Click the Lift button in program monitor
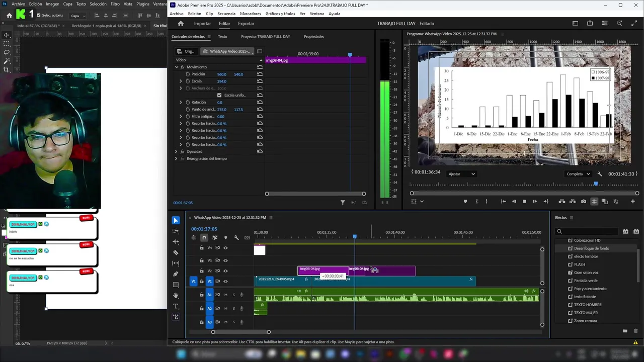 click(562, 202)
